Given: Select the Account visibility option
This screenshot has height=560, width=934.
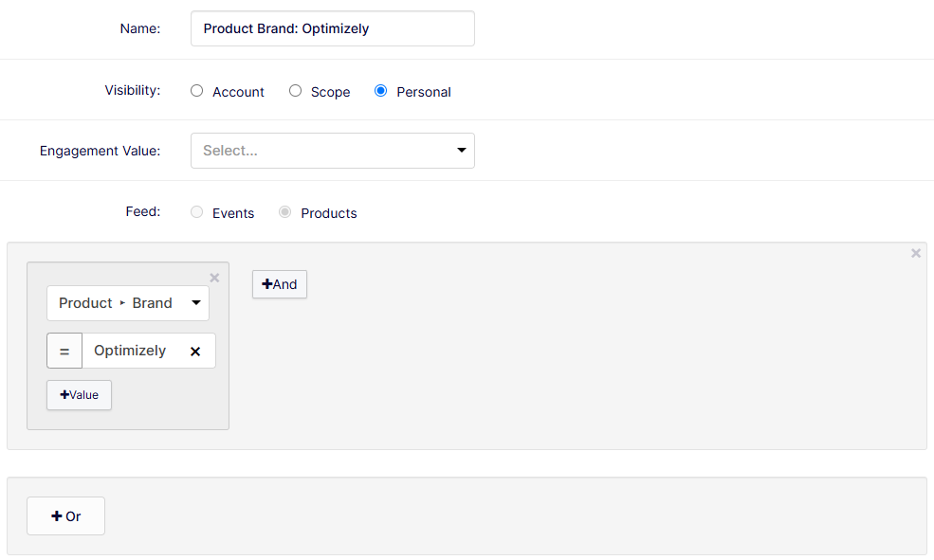Looking at the screenshot, I should [x=197, y=91].
